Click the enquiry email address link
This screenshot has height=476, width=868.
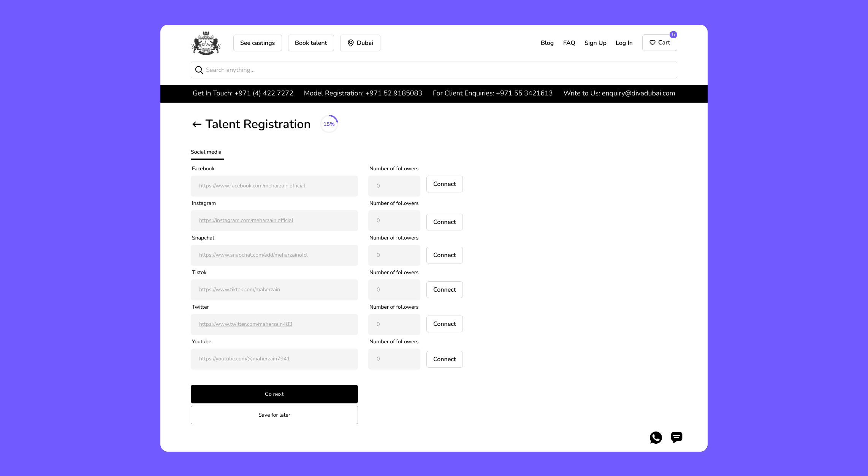click(x=638, y=94)
